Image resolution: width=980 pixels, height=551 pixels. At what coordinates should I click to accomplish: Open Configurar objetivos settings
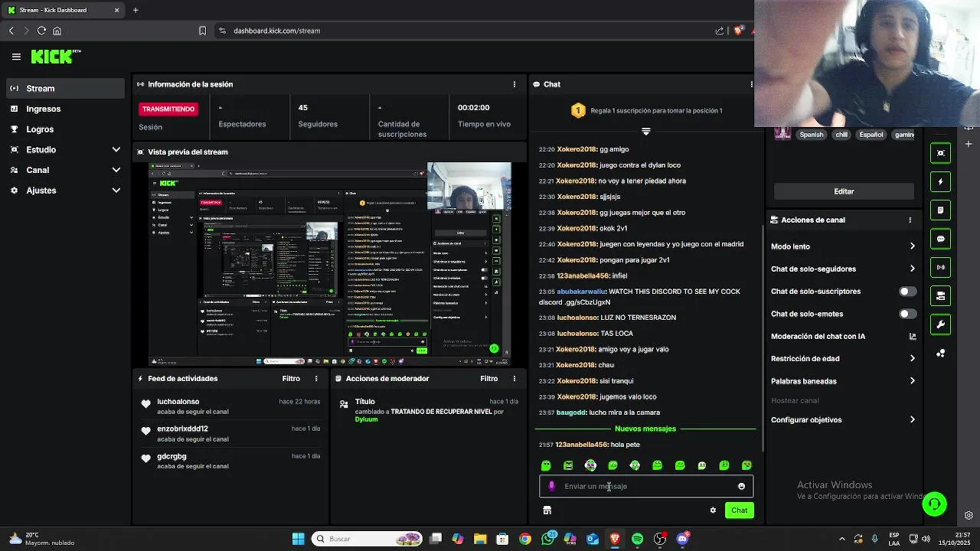[843, 420]
